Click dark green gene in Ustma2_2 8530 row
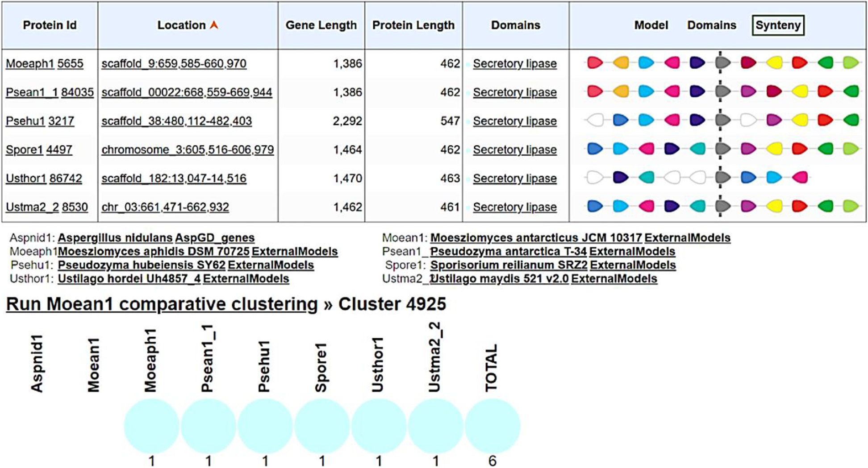Viewport: 868px width, 468px height. pyautogui.click(x=826, y=206)
